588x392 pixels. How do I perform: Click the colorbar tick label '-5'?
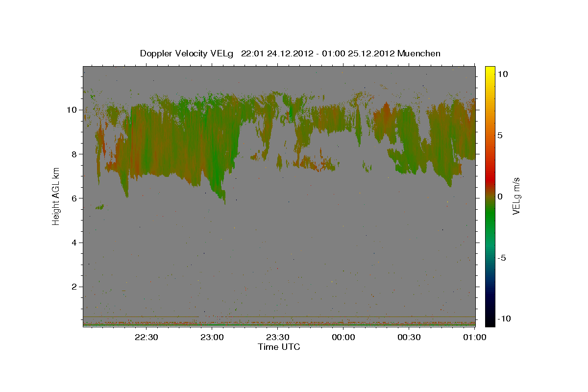click(x=501, y=258)
